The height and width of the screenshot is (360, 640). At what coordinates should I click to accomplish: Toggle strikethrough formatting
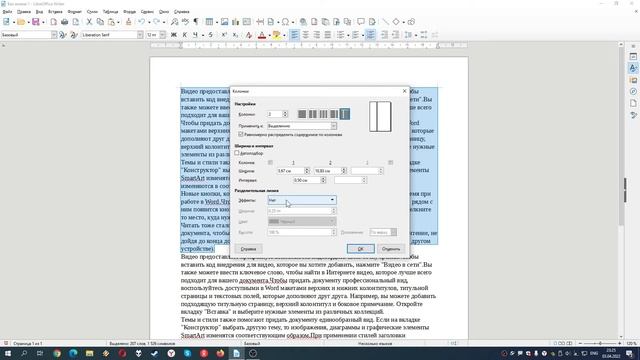(x=211, y=35)
